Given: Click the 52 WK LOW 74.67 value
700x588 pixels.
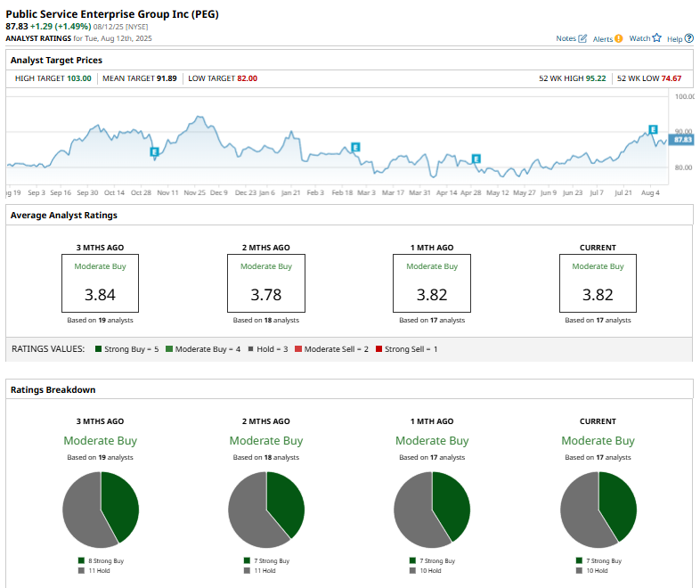Looking at the screenshot, I should (x=672, y=78).
